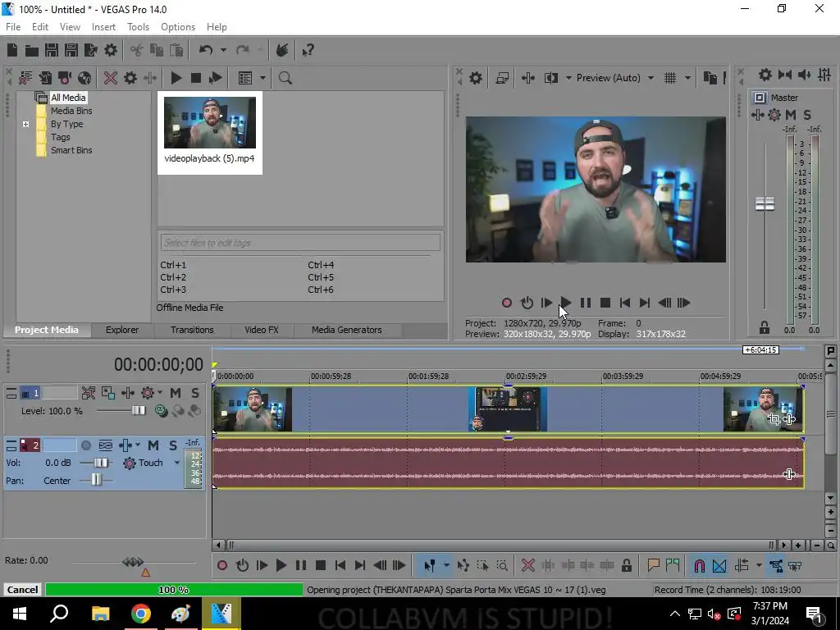Toggle loop playback in preview transport

tap(527, 304)
